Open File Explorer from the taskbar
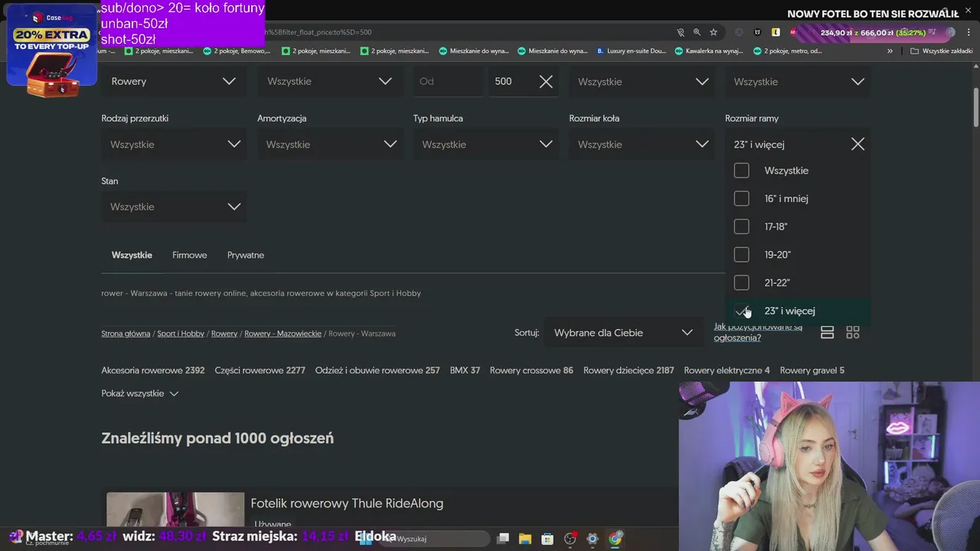This screenshot has width=980, height=551. 525,539
